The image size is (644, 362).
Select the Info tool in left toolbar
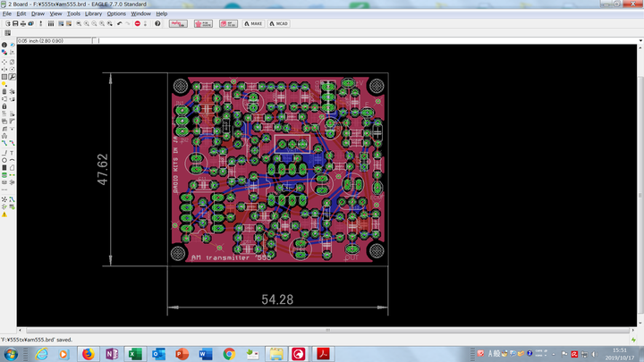(4, 45)
